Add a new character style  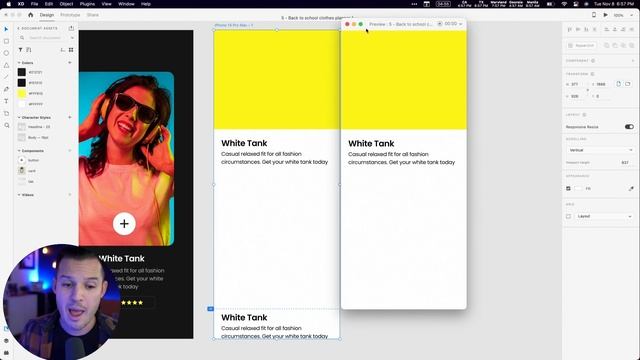point(70,118)
